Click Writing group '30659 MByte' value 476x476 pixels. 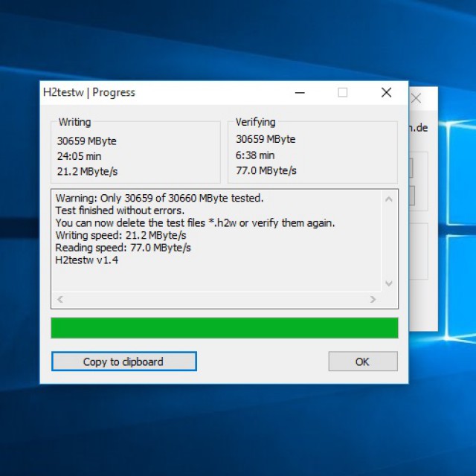(x=87, y=141)
